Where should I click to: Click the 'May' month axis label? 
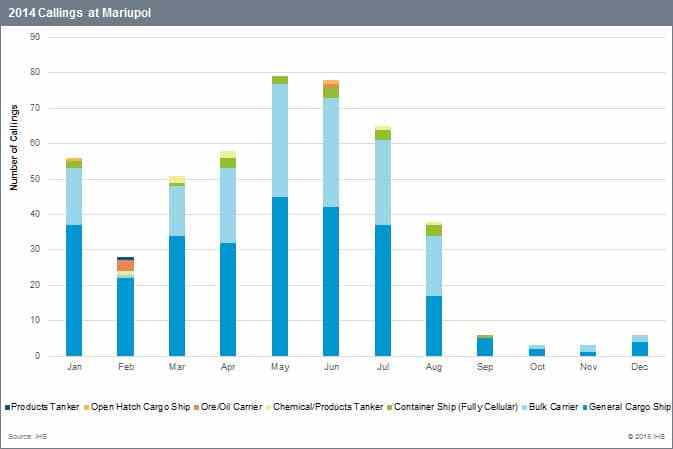coord(280,367)
